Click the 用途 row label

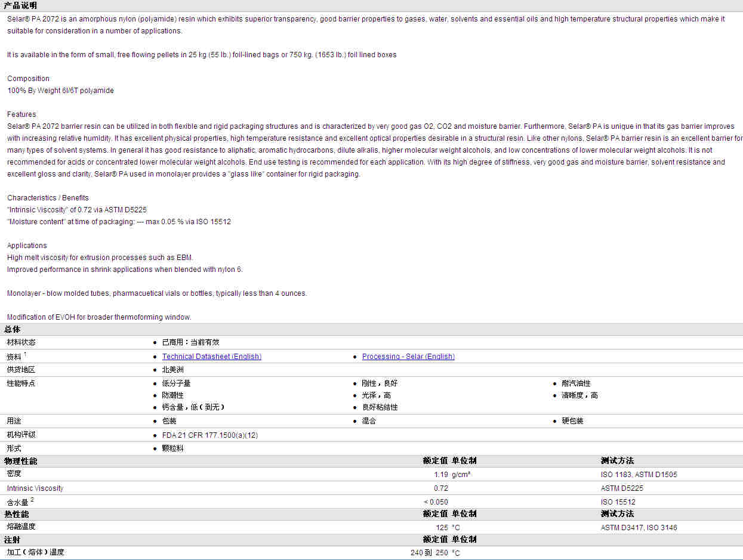[14, 421]
